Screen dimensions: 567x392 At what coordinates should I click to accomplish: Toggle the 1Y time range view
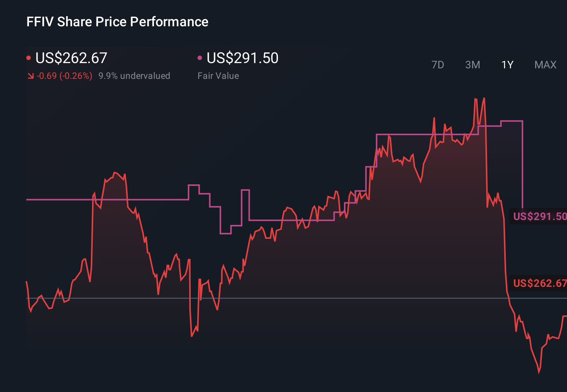point(507,65)
